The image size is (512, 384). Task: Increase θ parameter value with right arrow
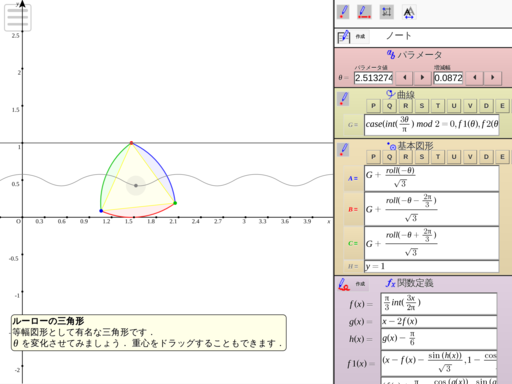click(422, 78)
